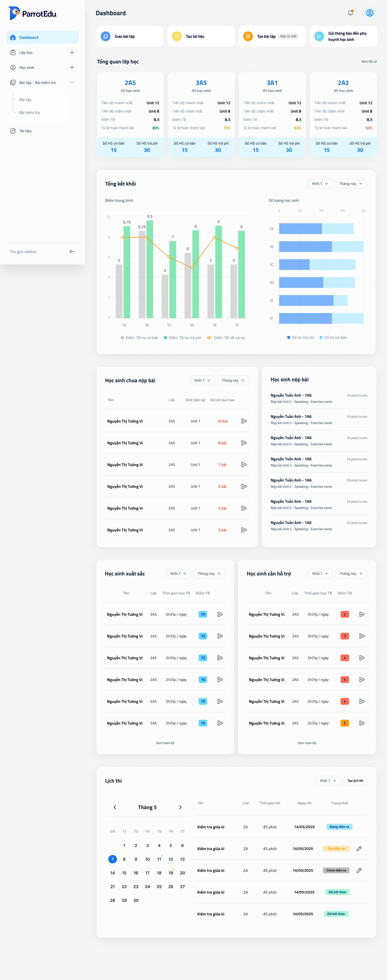Send reminder for the 10 bài row
387x980 pixels.
click(244, 421)
